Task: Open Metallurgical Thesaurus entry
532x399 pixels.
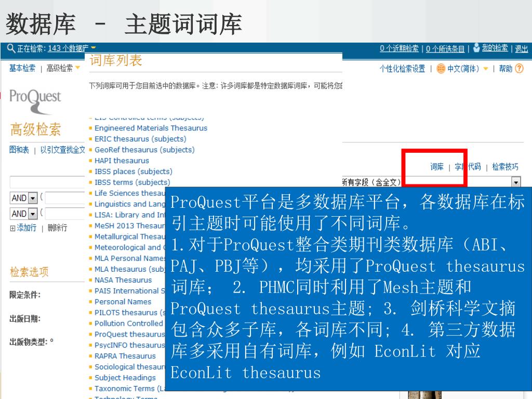Action: (129, 236)
